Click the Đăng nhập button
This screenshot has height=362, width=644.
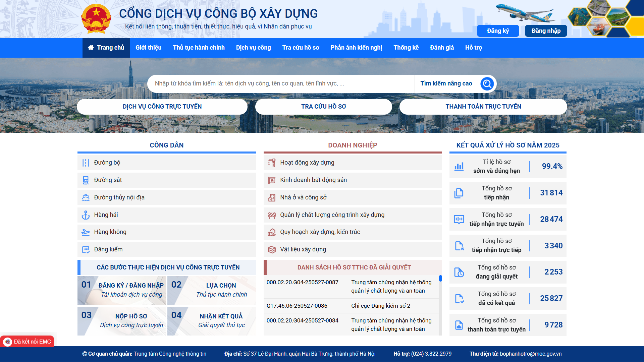pos(546,31)
